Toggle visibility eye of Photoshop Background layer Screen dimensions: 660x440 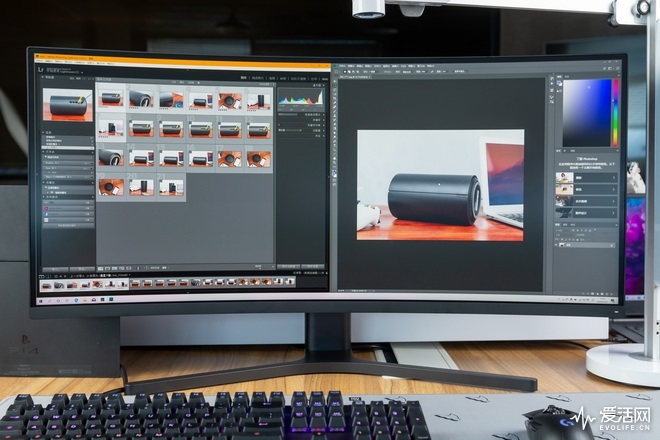pyautogui.click(x=556, y=245)
